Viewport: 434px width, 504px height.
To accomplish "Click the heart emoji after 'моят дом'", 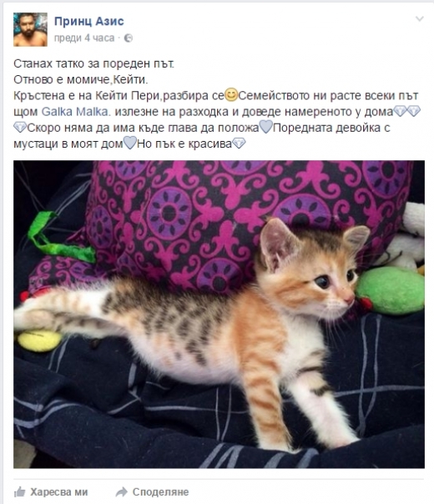I will point(130,143).
